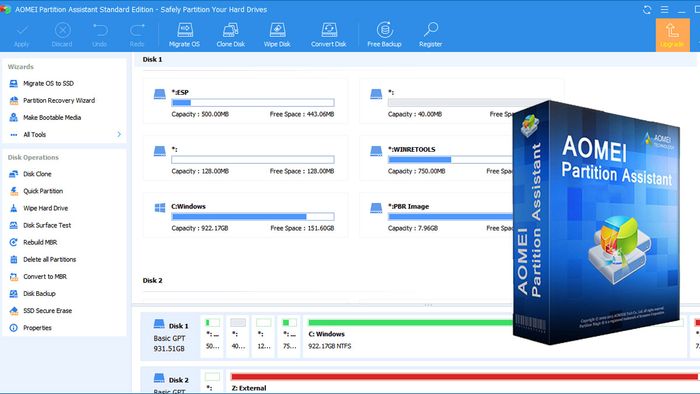Select the 50... block in Disk 1 map
The width and height of the screenshot is (700, 394).
(212, 337)
